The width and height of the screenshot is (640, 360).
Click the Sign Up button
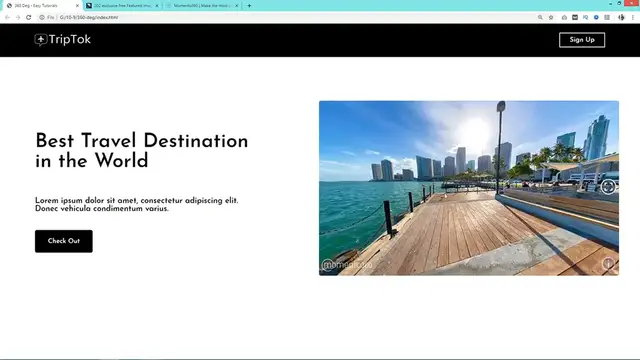coord(582,40)
